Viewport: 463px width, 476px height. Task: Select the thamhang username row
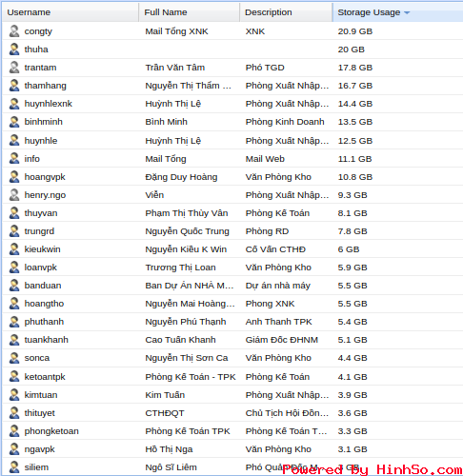232,86
